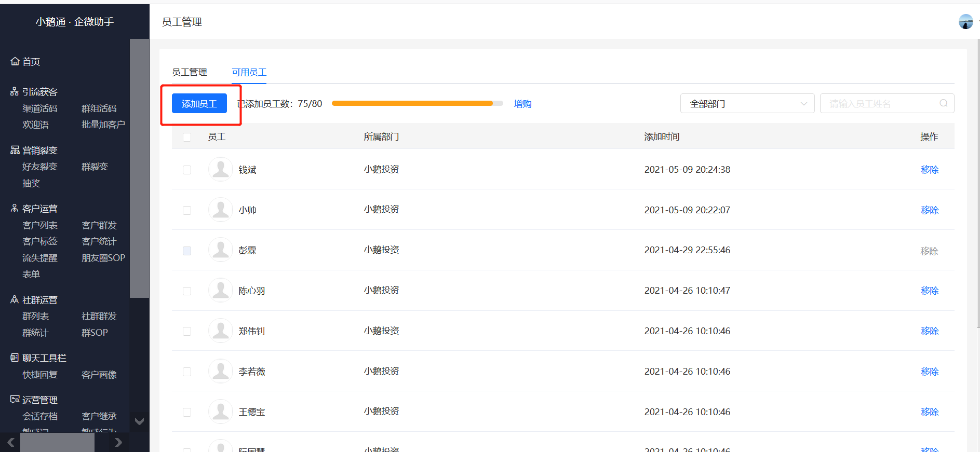Check the box for employee 郑伟钊
Screen dimensions: 980x452
[x=187, y=331]
